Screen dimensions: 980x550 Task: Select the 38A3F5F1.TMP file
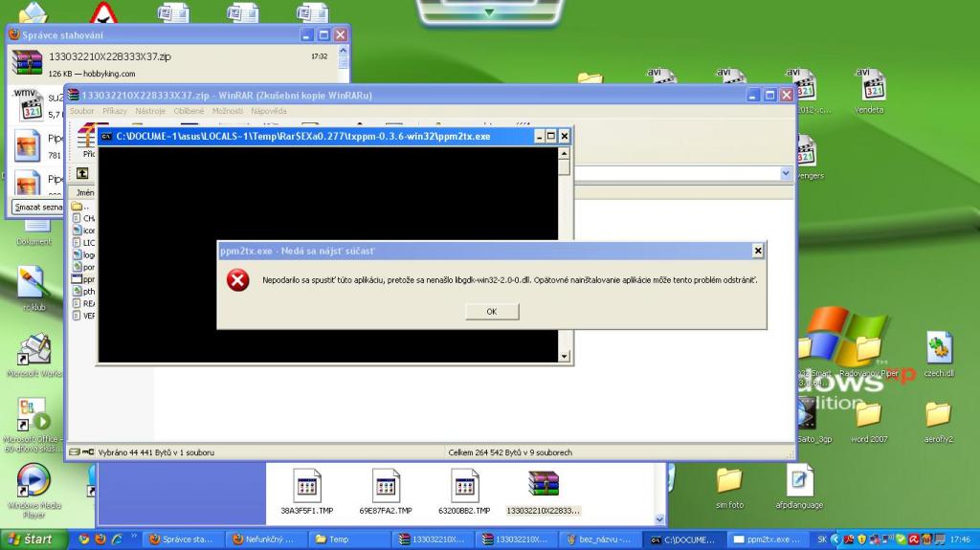(x=306, y=490)
